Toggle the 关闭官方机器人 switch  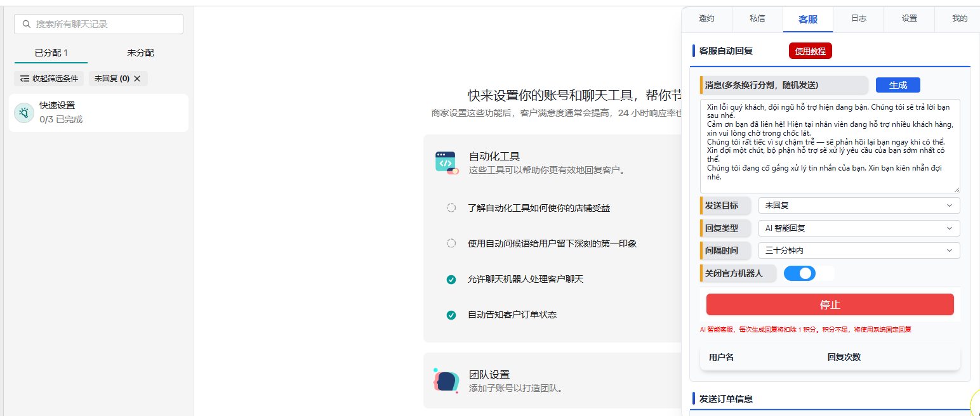pyautogui.click(x=800, y=273)
